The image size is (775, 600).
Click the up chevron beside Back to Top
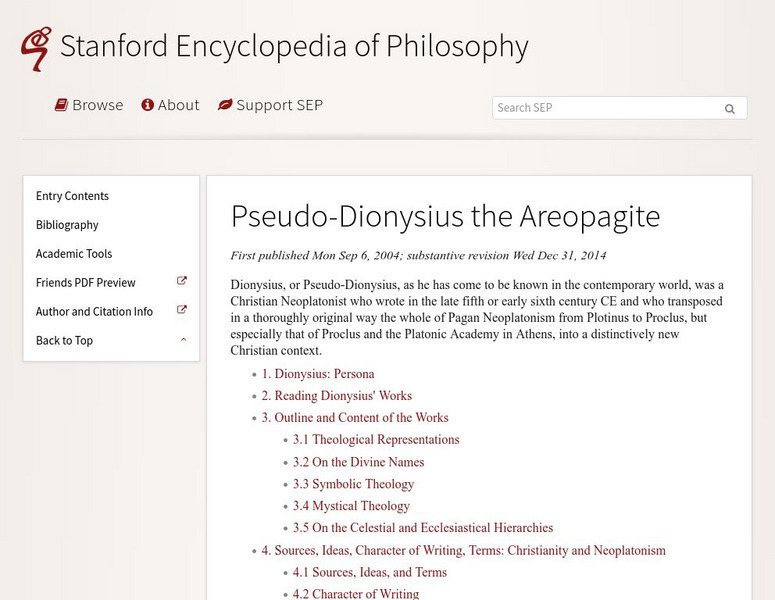183,340
